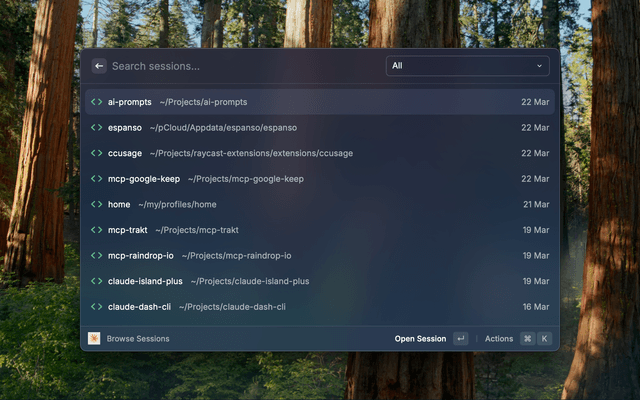Click the Browse Sessions extension icon
Viewport: 640px width, 400px height.
click(x=94, y=338)
